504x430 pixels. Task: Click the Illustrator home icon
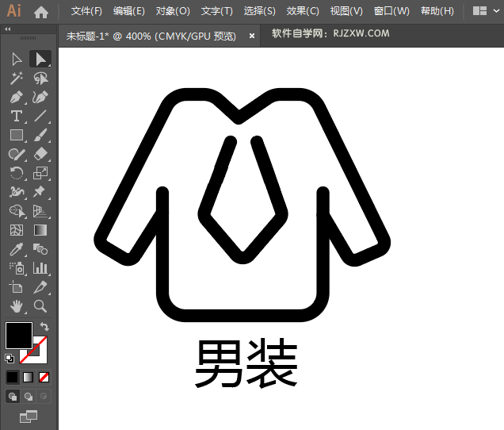pyautogui.click(x=41, y=12)
